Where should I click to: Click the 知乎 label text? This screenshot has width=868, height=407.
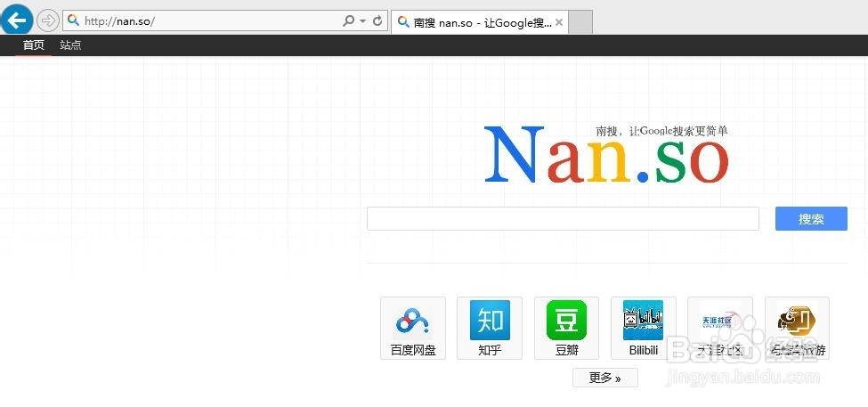point(490,351)
